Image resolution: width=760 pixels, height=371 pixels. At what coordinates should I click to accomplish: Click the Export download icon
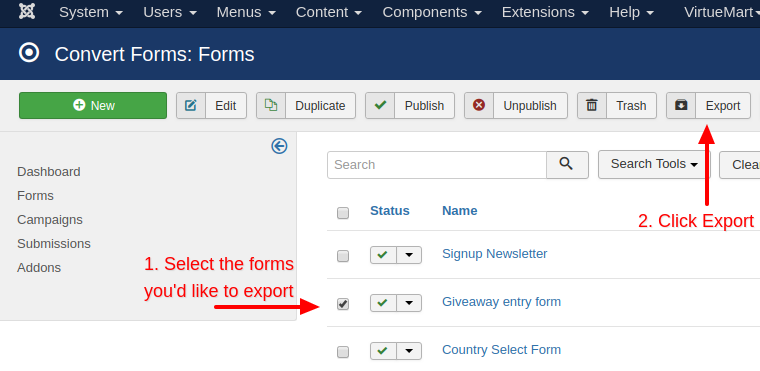click(681, 105)
